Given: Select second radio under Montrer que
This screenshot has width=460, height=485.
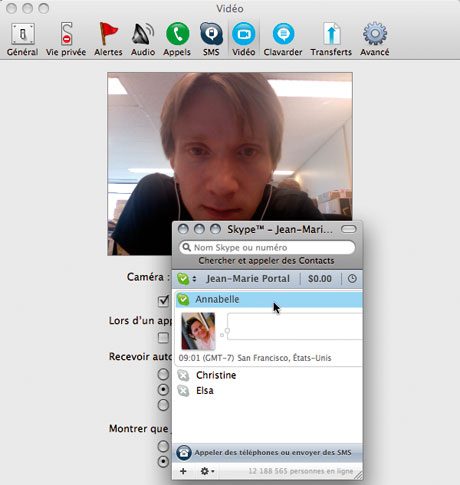Looking at the screenshot, I should [163, 462].
